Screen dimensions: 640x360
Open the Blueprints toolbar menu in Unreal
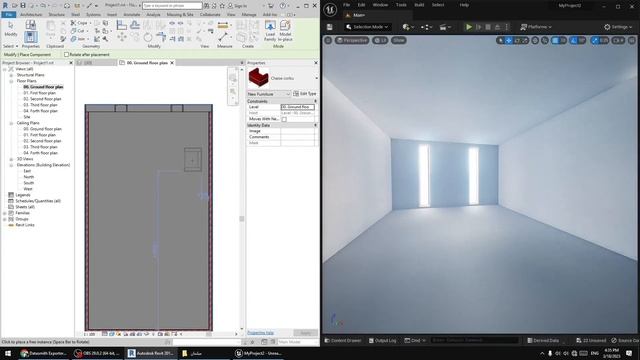coord(427,27)
